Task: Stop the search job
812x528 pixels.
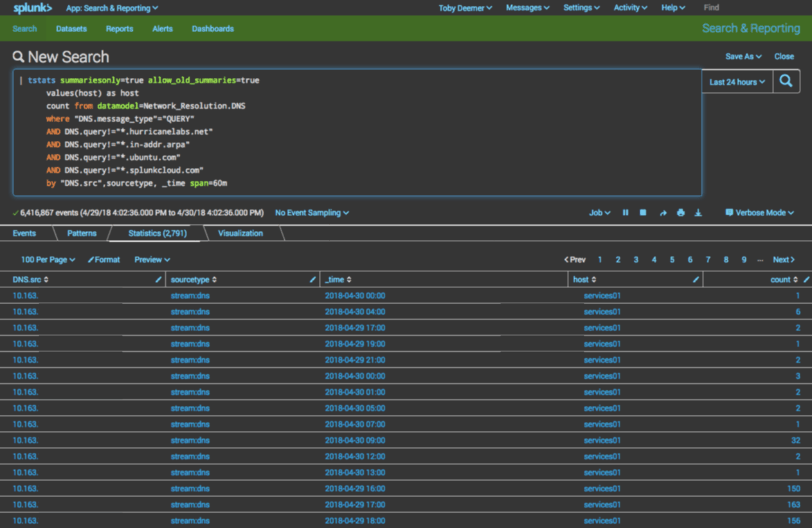Action: [x=643, y=213]
